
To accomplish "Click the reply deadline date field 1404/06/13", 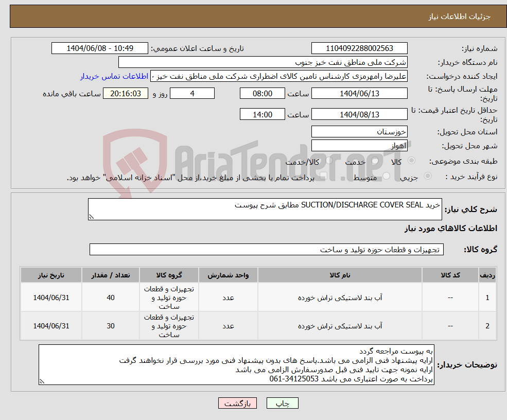I will click(359, 93).
